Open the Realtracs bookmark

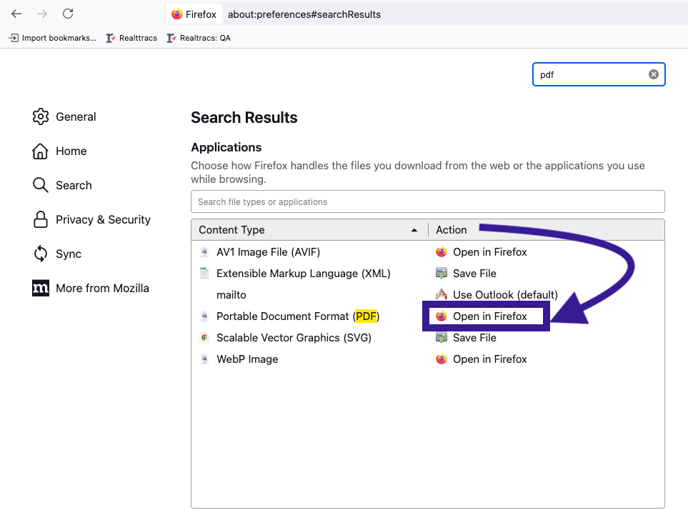tap(131, 38)
